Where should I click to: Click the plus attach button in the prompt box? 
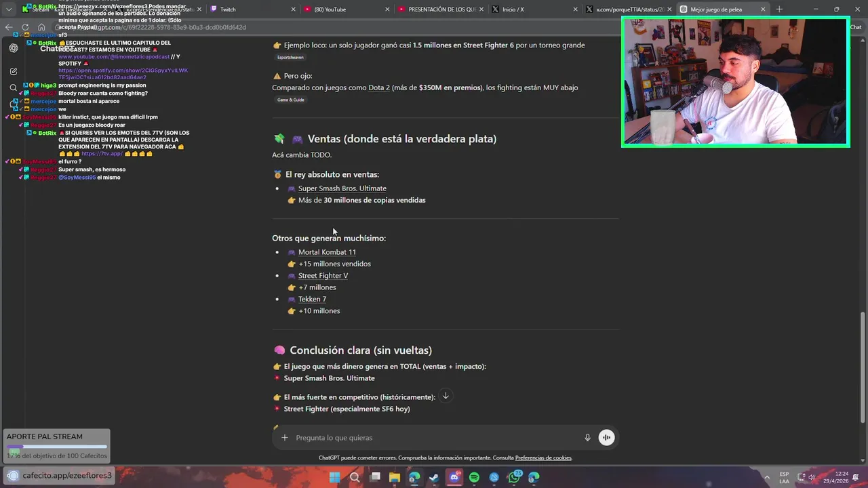tap(285, 438)
